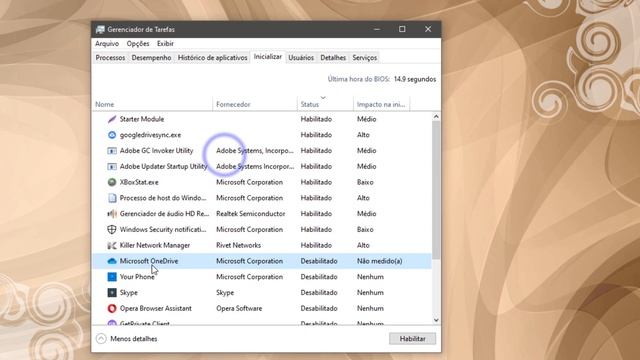The image size is (640, 360).
Task: Click the Rivet Networks supplier cell
Action: tap(238, 245)
